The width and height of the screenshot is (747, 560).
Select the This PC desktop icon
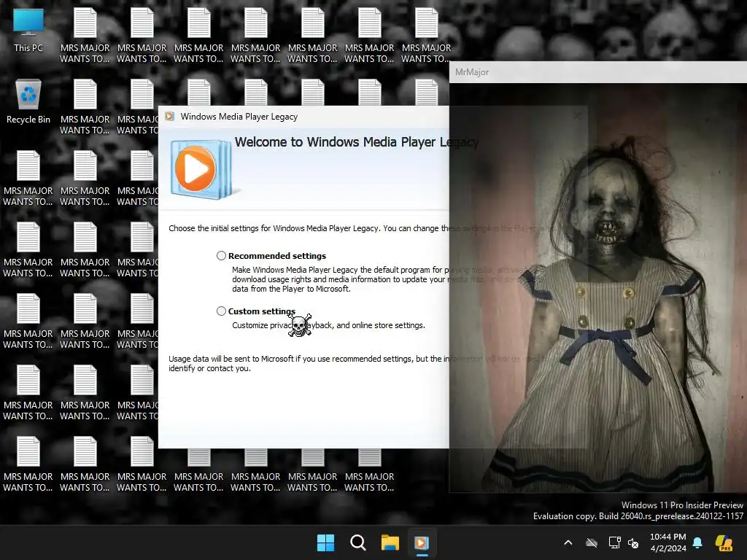coord(28,31)
